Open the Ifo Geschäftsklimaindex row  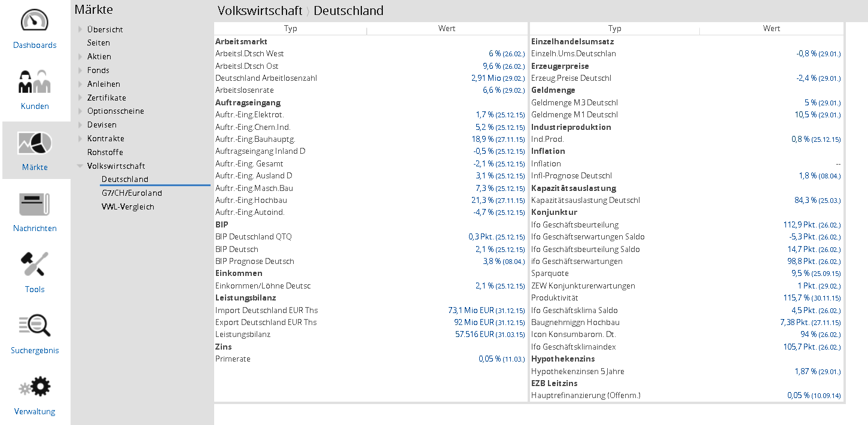tap(574, 347)
